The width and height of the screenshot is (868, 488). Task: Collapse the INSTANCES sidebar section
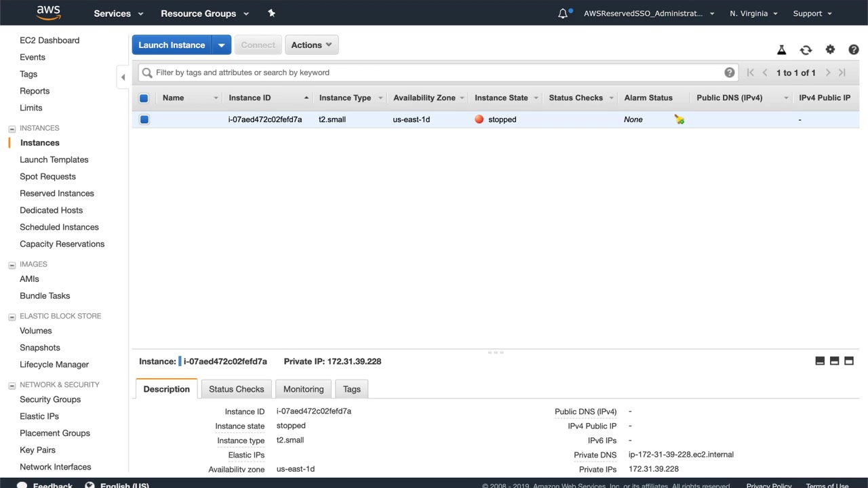(12, 128)
